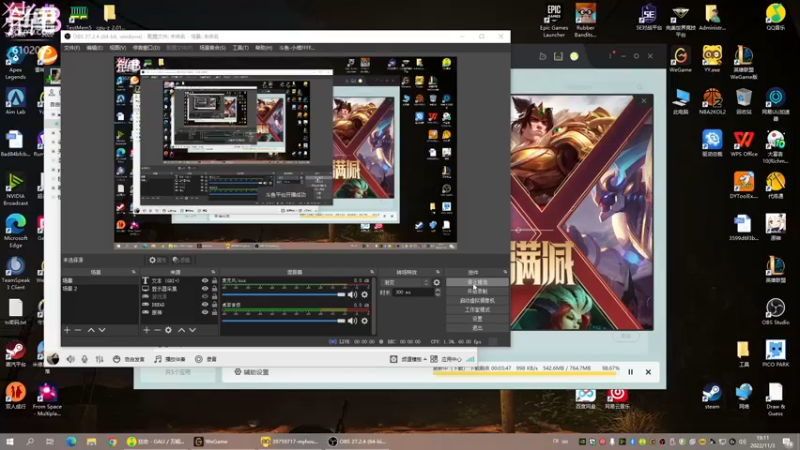
Task: Open Epic Games Launcher desktop icon
Action: click(x=554, y=20)
